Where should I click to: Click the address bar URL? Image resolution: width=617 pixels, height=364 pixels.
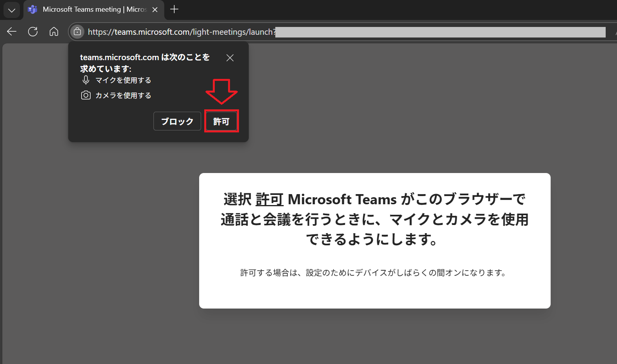182,32
